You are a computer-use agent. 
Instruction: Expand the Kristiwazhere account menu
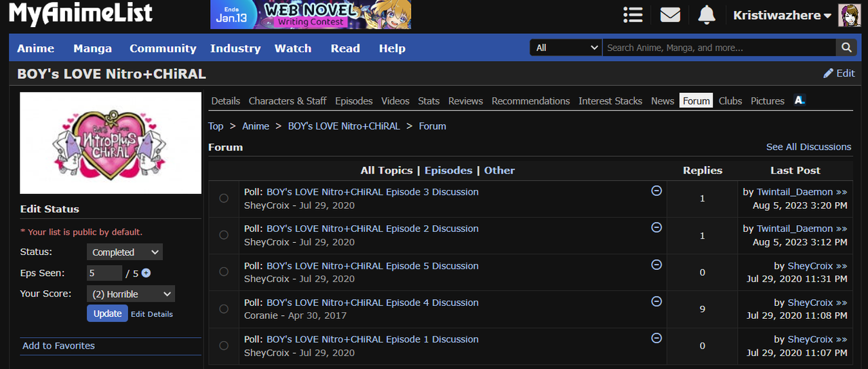click(x=782, y=15)
